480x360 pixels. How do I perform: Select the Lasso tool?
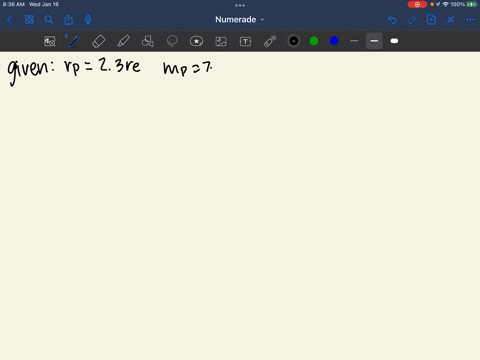(172, 41)
